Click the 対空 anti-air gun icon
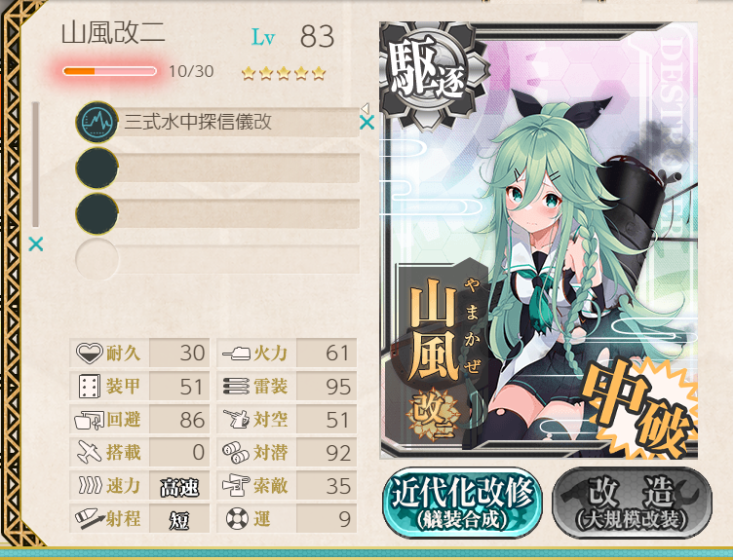 pos(236,420)
